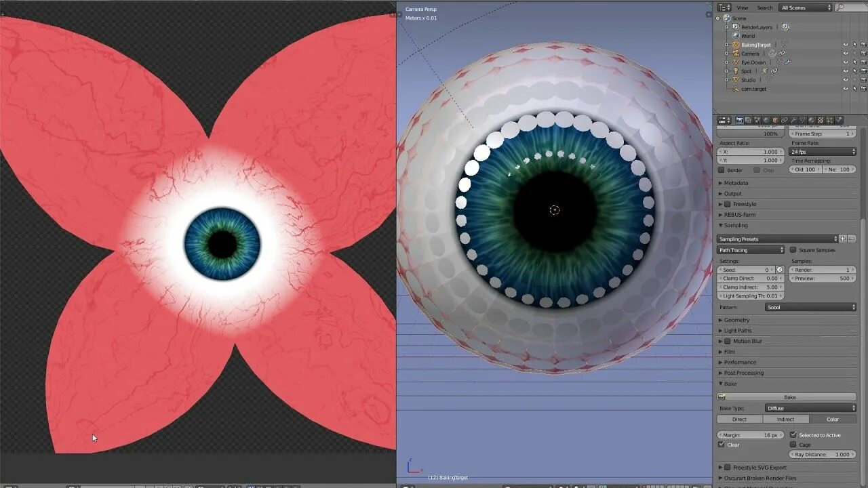Click the Preview samples 500 field
The width and height of the screenshot is (868, 488).
[823, 279]
